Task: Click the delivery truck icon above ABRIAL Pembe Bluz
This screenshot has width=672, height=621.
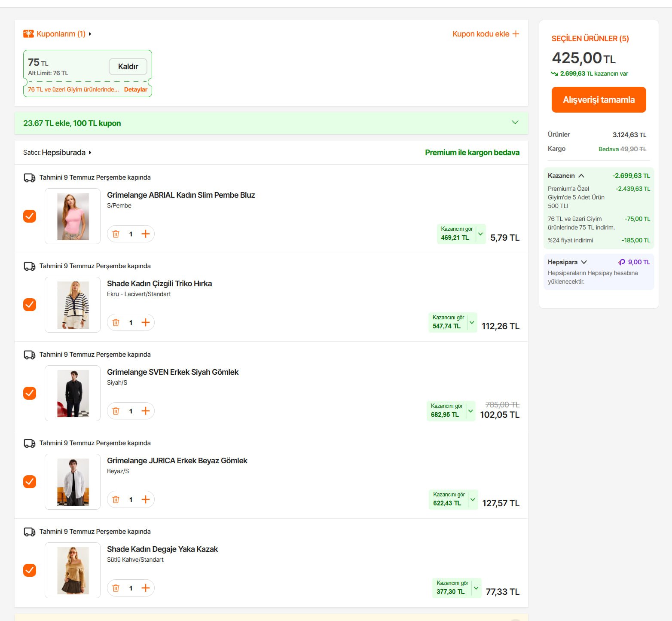Action: coord(30,177)
